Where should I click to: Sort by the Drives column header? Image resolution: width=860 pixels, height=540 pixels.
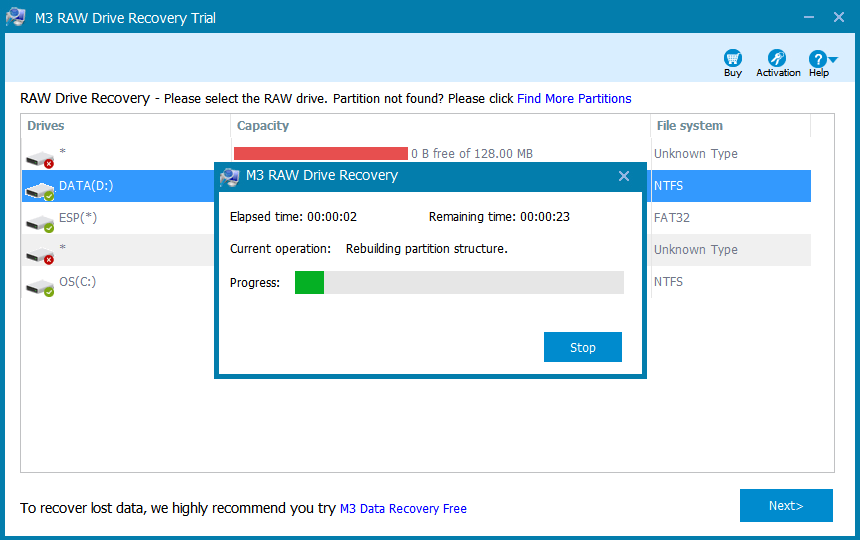point(46,126)
